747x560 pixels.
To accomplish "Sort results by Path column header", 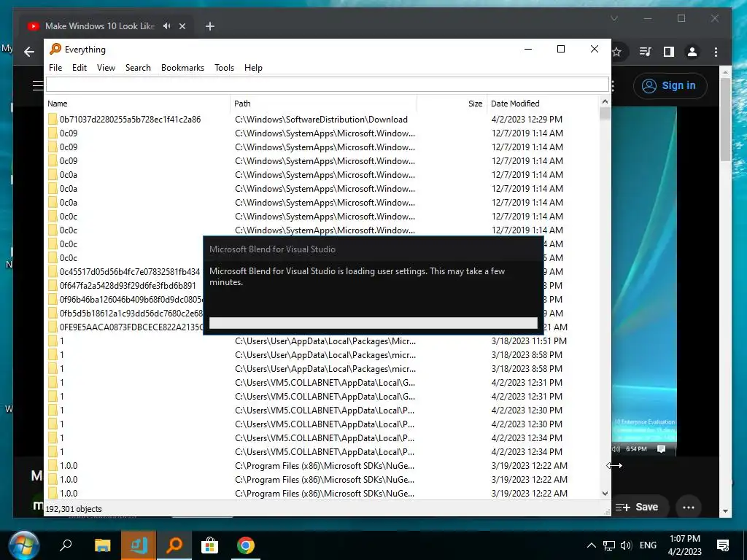I will point(323,104).
